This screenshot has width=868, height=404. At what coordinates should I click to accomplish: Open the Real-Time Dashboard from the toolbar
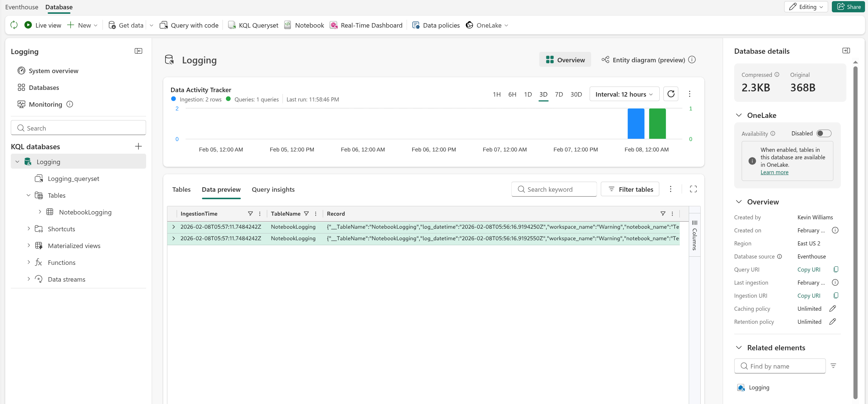pyautogui.click(x=366, y=25)
